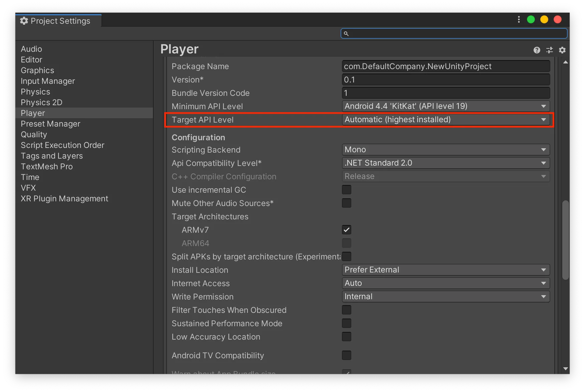Select Physics 2D in the settings list

click(x=41, y=102)
